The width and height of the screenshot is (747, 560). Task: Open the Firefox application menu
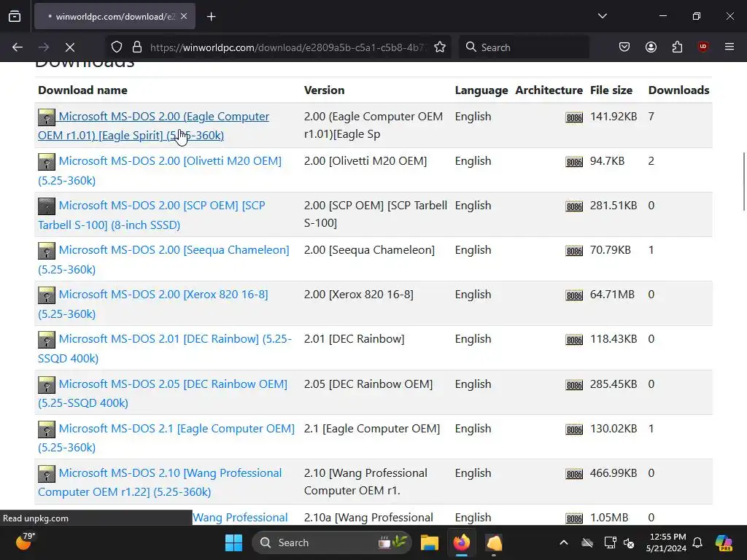tap(729, 47)
